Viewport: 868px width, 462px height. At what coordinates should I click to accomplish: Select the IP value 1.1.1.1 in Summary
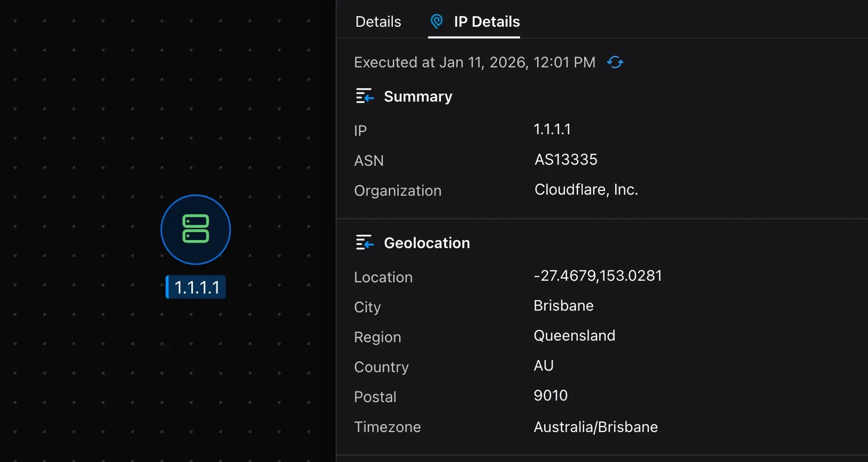point(552,129)
